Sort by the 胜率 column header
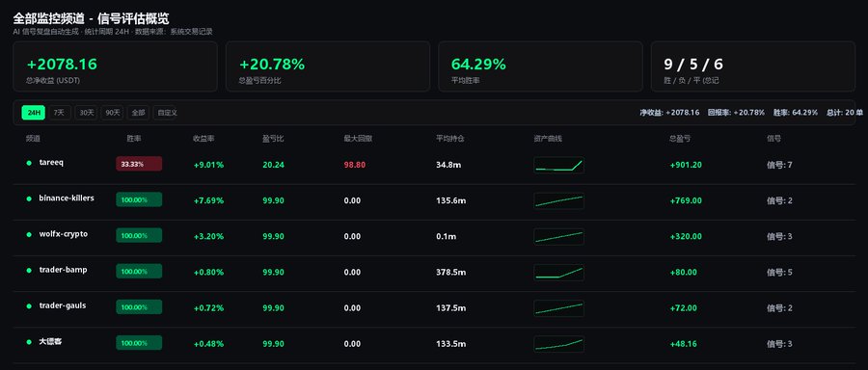This screenshot has height=370, width=868. click(134, 138)
